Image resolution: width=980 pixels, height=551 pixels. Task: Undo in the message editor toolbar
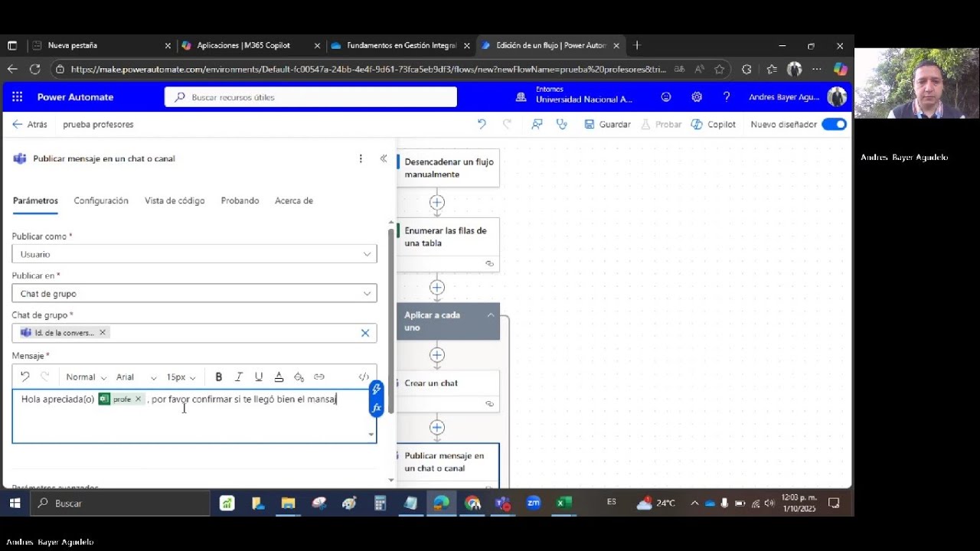[24, 377]
